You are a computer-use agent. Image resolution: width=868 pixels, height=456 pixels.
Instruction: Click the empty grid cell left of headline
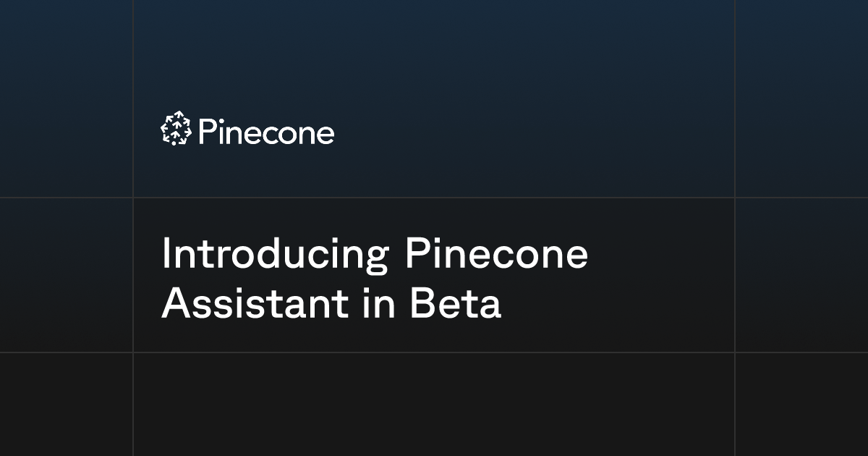point(66,275)
